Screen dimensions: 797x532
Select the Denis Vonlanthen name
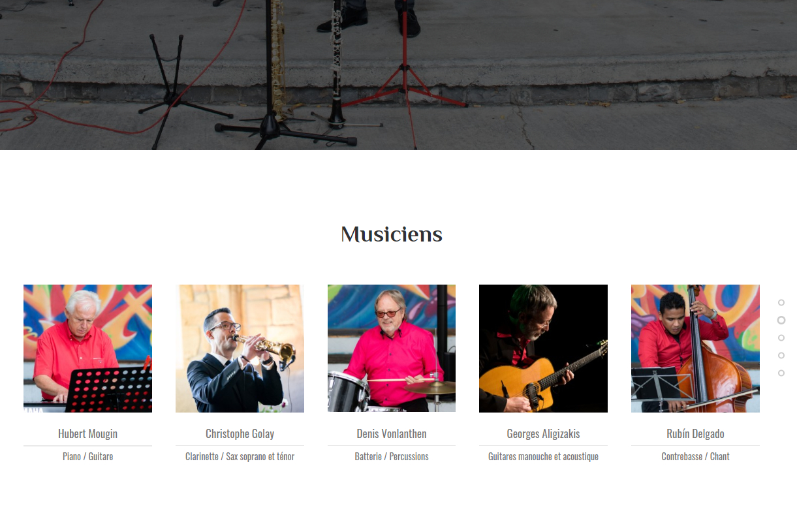point(392,433)
